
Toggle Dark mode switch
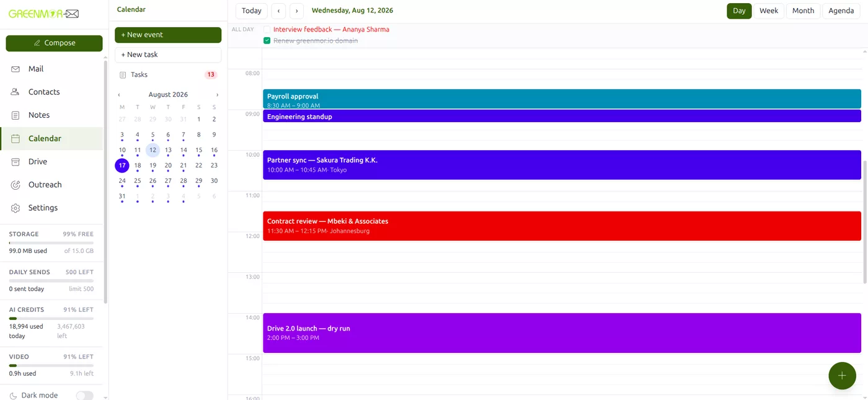click(84, 396)
